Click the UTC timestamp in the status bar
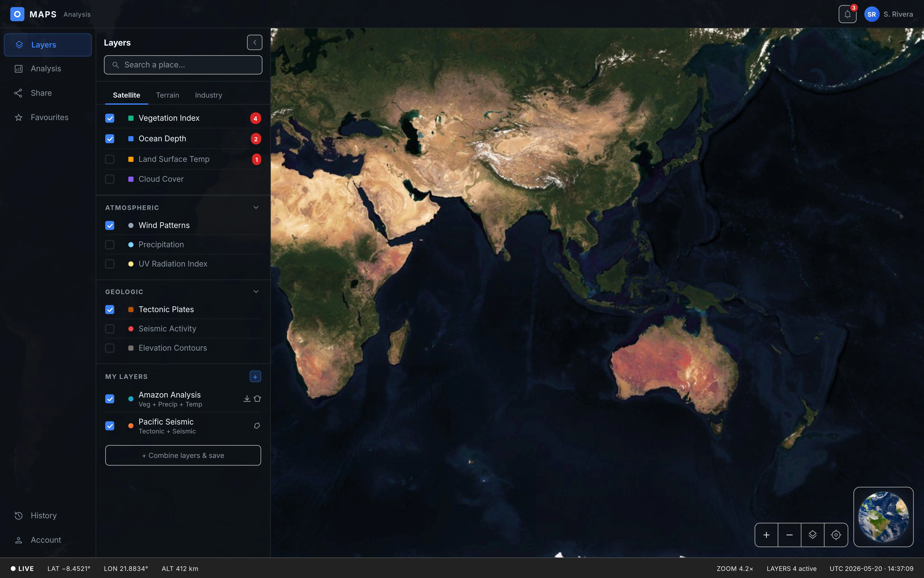The image size is (924, 578). click(871, 569)
